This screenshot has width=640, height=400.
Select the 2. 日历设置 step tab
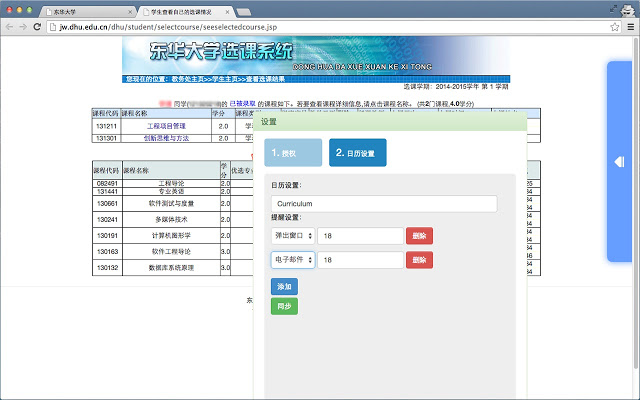(357, 153)
